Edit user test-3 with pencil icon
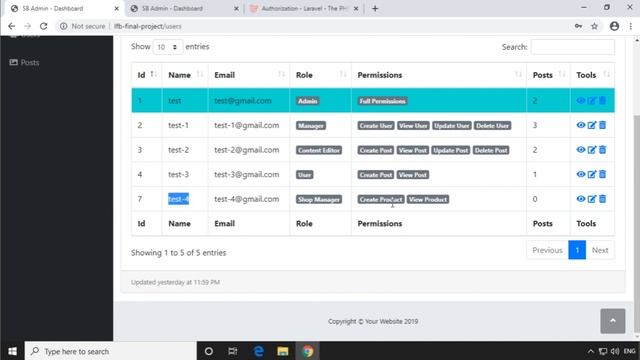The image size is (640, 360). pyautogui.click(x=592, y=174)
